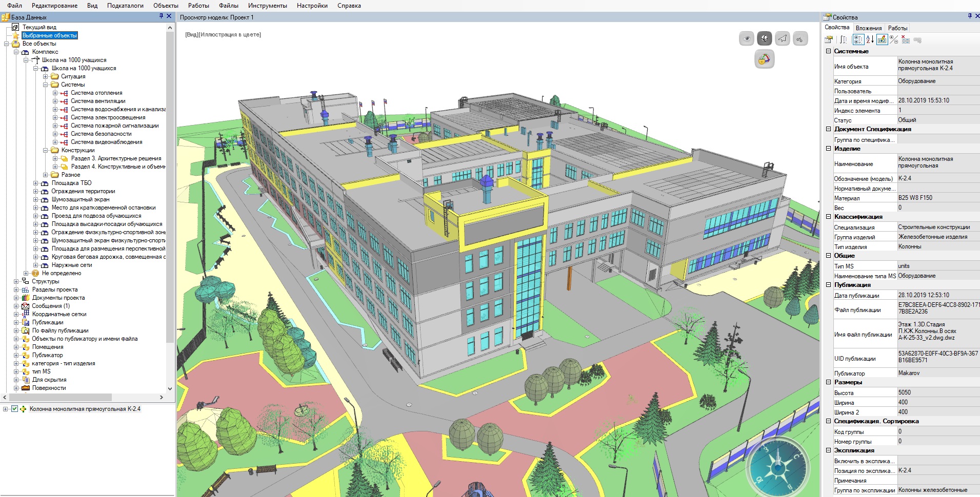Screen dimensions: 980x497
Task: Click the tree horizontal scrollbar thumb
Action: pyautogui.click(x=61, y=397)
